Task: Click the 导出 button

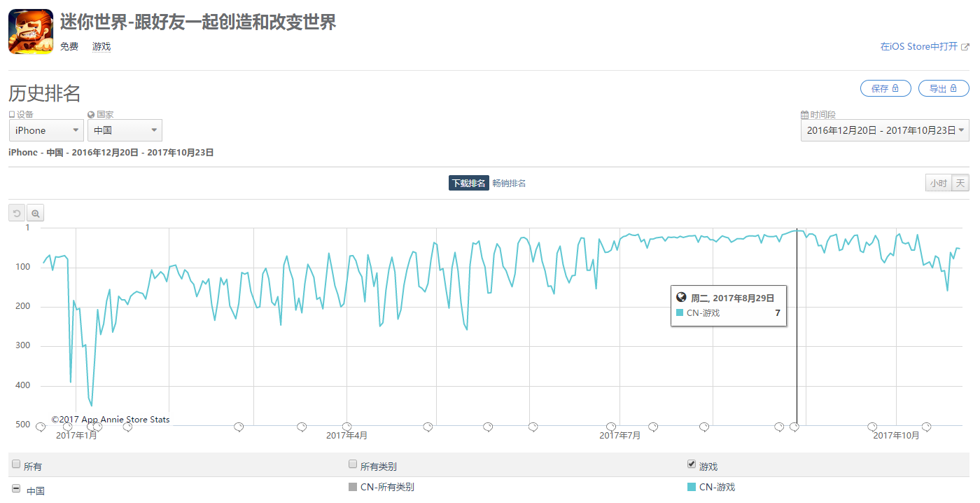Action: (x=944, y=88)
